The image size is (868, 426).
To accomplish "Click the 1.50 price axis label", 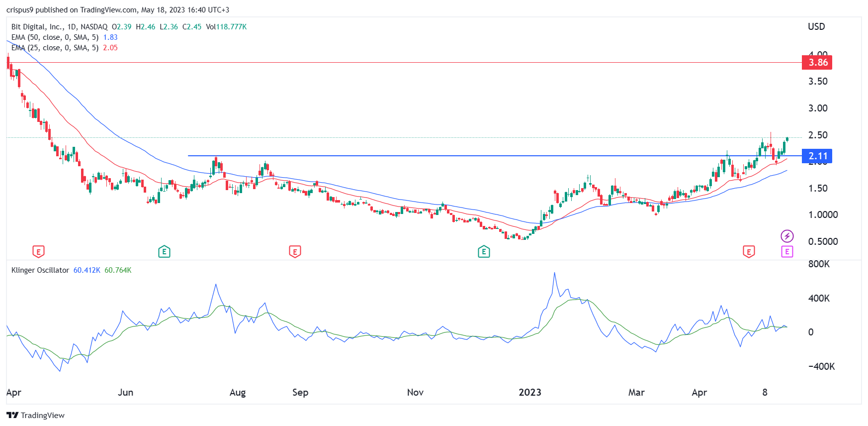I will tap(818, 188).
